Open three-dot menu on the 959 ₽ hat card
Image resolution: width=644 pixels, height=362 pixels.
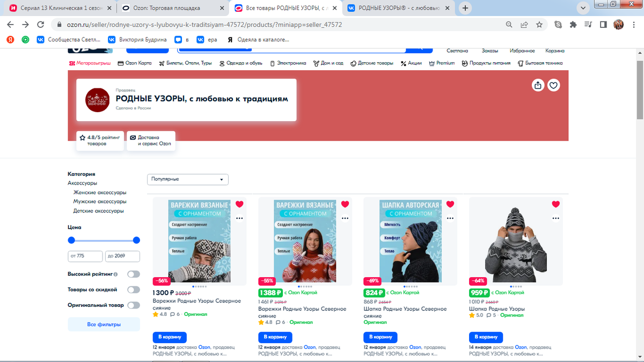pos(555,219)
